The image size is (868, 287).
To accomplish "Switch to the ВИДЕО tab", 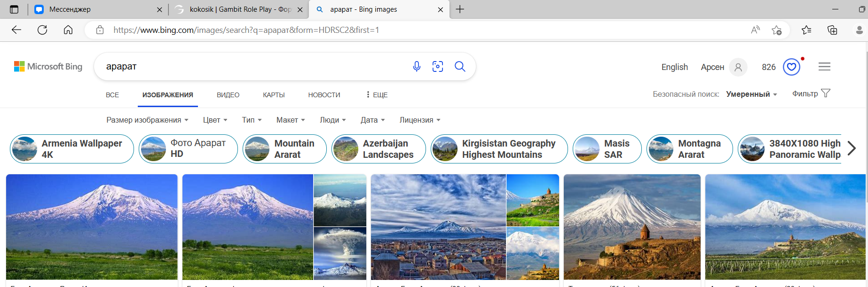I will [x=228, y=95].
